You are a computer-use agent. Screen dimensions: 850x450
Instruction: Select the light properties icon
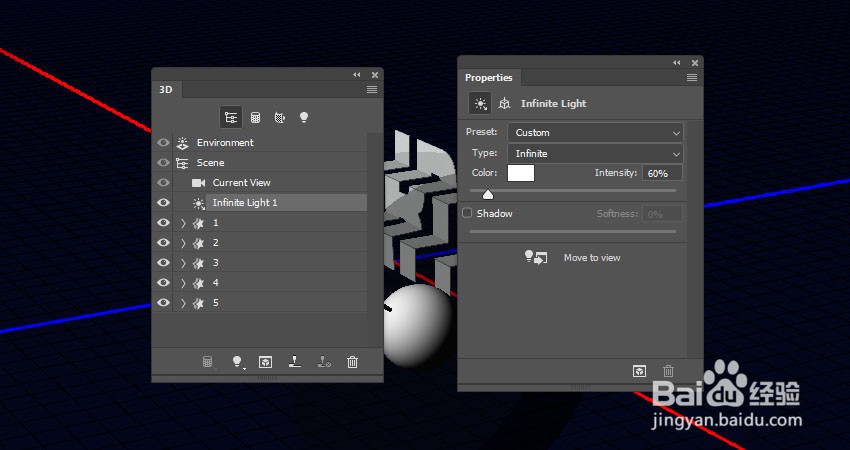480,104
